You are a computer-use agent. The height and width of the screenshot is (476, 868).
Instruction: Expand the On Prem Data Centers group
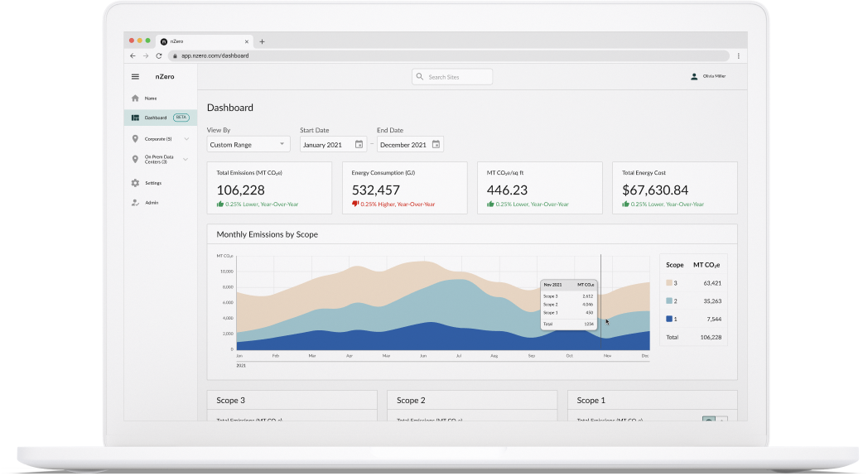pos(186,159)
